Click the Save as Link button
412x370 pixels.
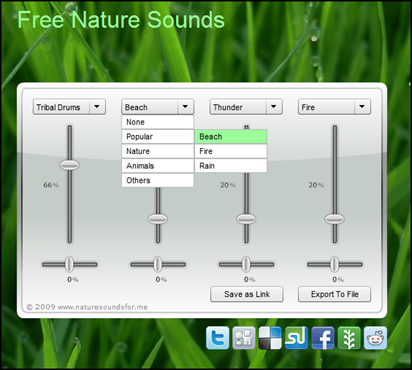click(x=247, y=294)
